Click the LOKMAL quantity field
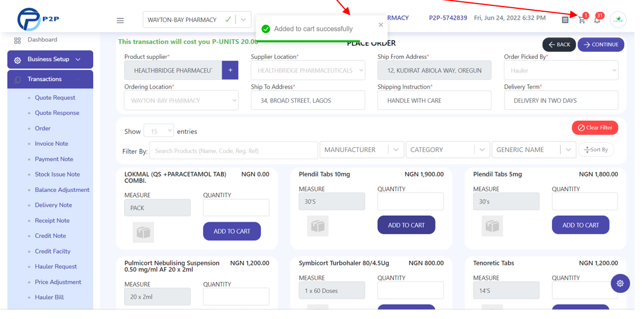This screenshot has height=319, width=644. pos(236,208)
